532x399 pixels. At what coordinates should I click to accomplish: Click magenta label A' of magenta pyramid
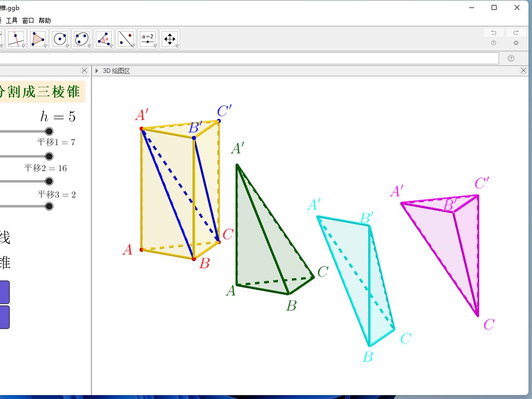(x=397, y=191)
